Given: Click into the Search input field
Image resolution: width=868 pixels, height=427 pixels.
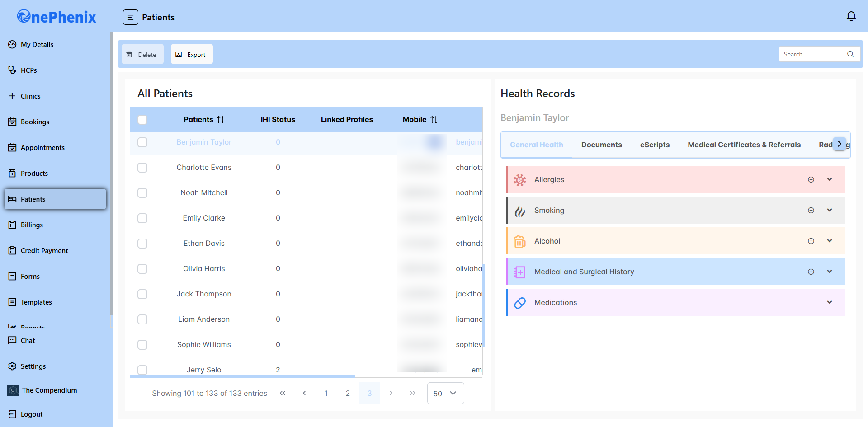Looking at the screenshot, I should pyautogui.click(x=811, y=54).
